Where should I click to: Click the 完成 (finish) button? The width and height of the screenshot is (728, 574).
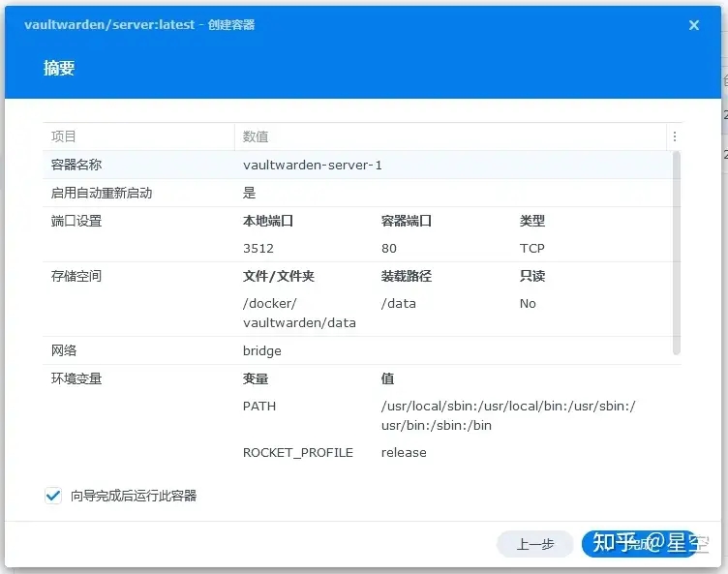coord(639,544)
